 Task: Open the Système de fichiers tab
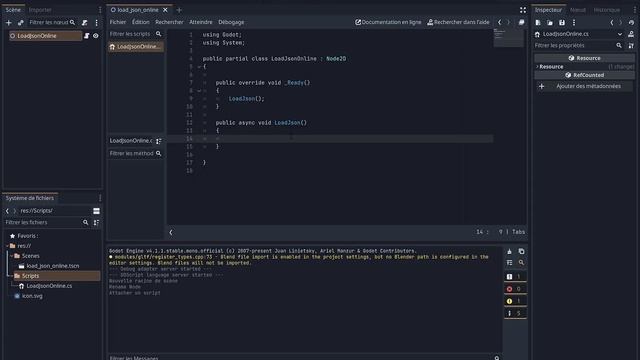pyautogui.click(x=30, y=198)
